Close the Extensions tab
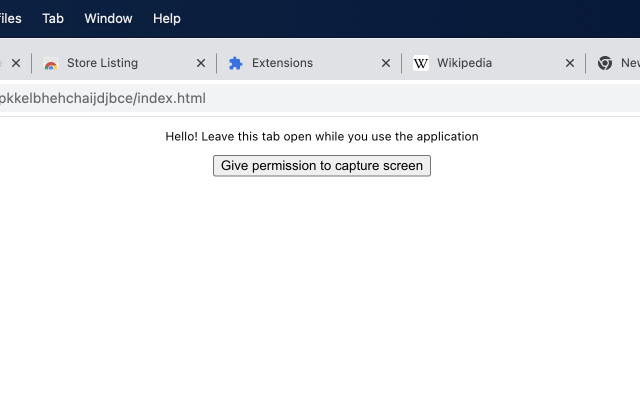The height and width of the screenshot is (400, 640). coord(386,63)
